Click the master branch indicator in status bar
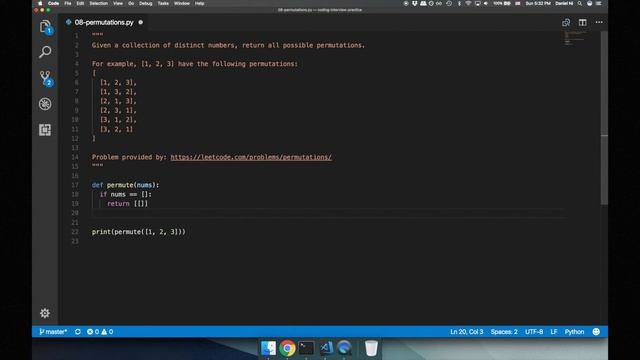Viewport: 640px width, 360px height. coord(53,332)
